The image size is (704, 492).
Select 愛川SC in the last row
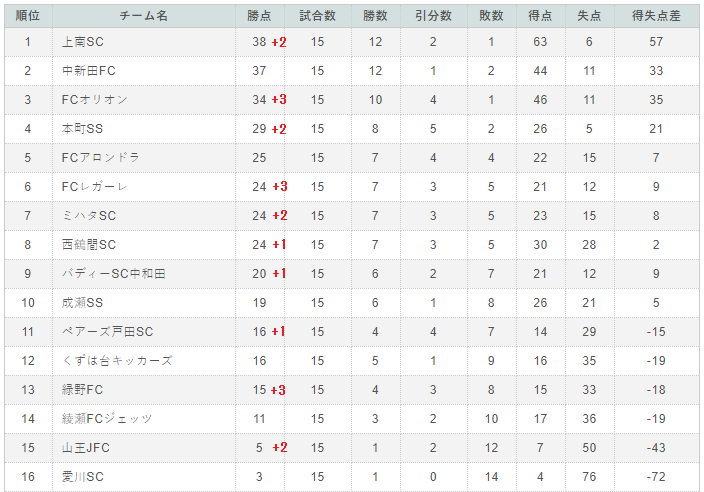[83, 477]
